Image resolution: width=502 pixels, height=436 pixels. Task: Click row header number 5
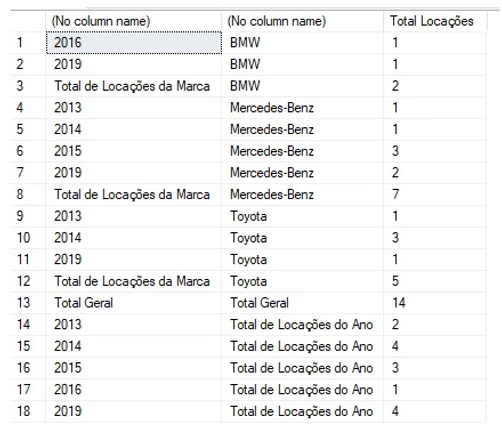(x=28, y=129)
